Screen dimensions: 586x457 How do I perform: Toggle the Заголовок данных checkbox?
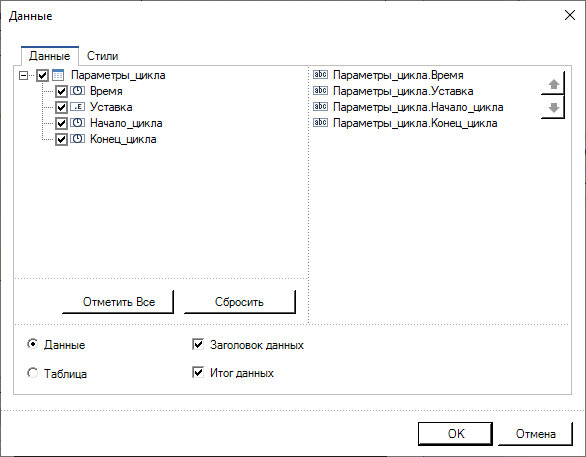click(x=198, y=344)
